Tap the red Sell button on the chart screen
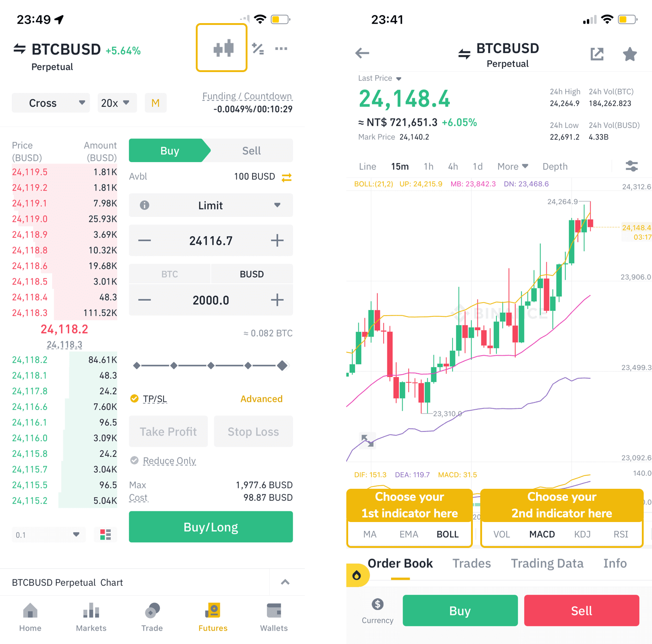652x644 pixels. 581,611
